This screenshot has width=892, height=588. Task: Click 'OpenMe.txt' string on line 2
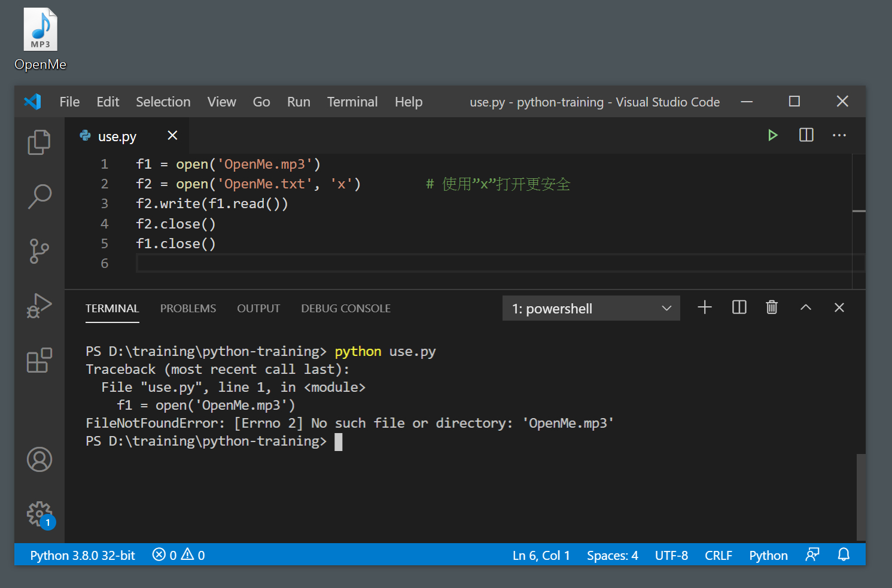(264, 184)
